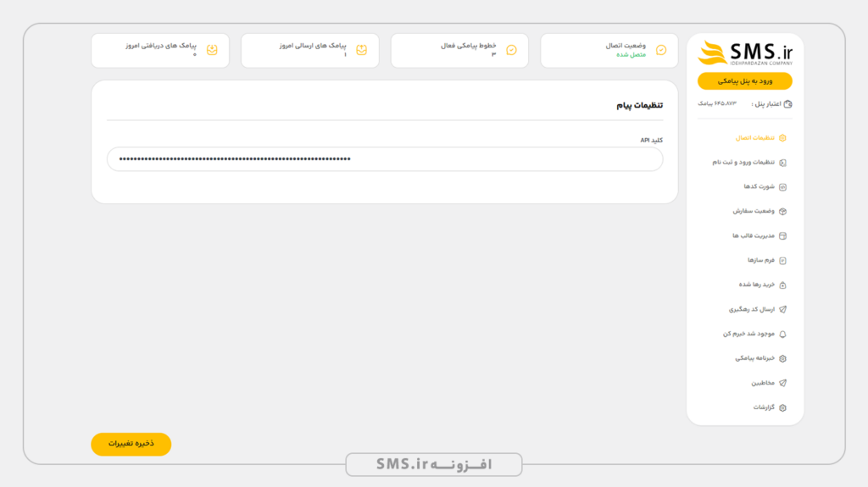
Task: Click the connection settings gear icon in sidebar
Action: [782, 138]
